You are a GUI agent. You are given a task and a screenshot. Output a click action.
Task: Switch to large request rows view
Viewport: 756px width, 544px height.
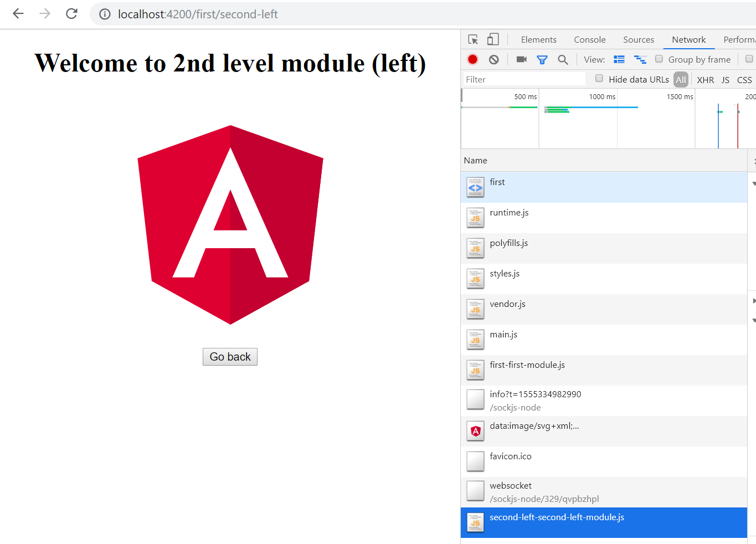[619, 59]
